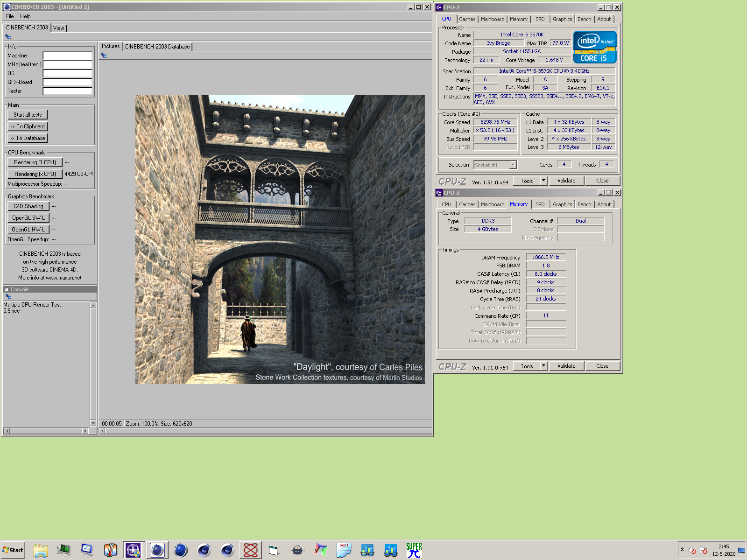Click the show desktop tray icon
This screenshot has width=747, height=560.
741,551
